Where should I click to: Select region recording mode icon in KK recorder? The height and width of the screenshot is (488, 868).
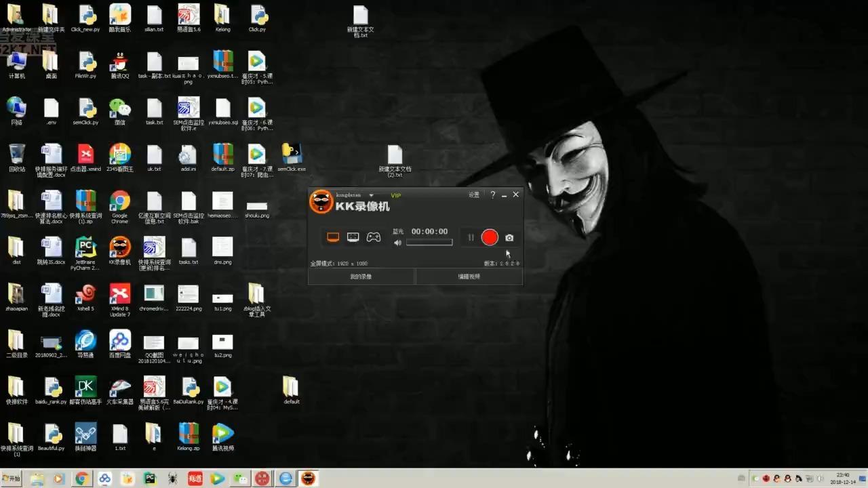click(353, 237)
